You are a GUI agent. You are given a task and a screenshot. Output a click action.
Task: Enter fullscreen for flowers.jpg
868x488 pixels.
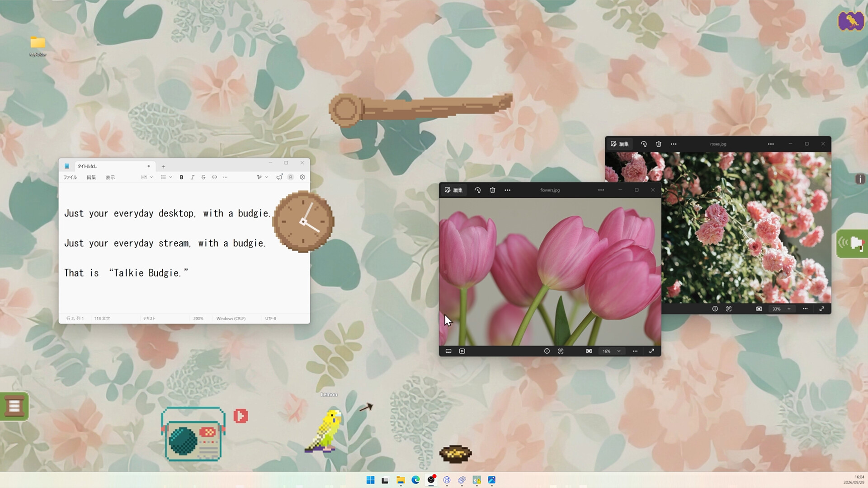(x=651, y=351)
